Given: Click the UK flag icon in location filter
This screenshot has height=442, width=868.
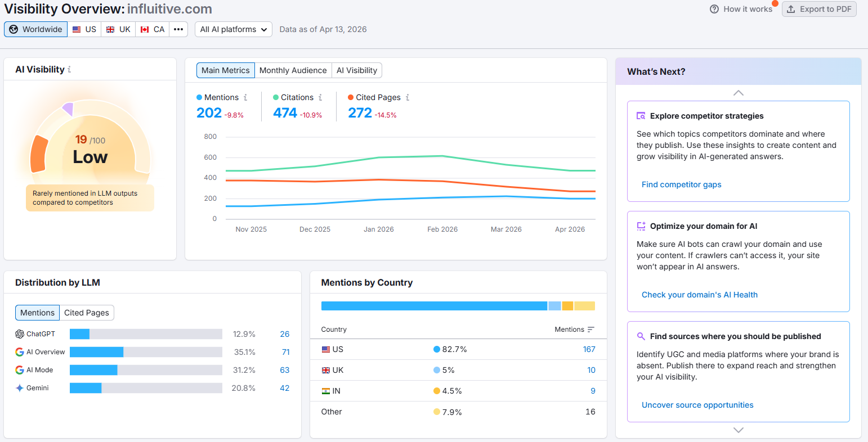Looking at the screenshot, I should pyautogui.click(x=110, y=29).
